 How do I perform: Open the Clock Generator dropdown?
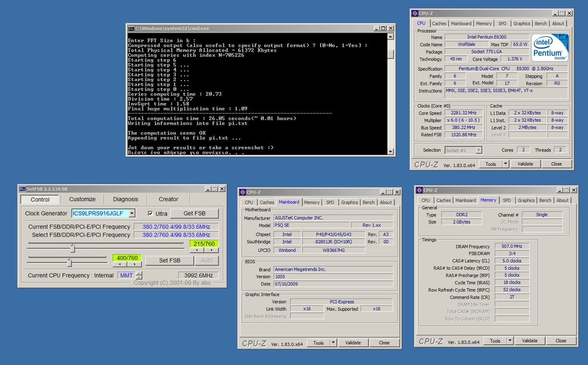(132, 213)
